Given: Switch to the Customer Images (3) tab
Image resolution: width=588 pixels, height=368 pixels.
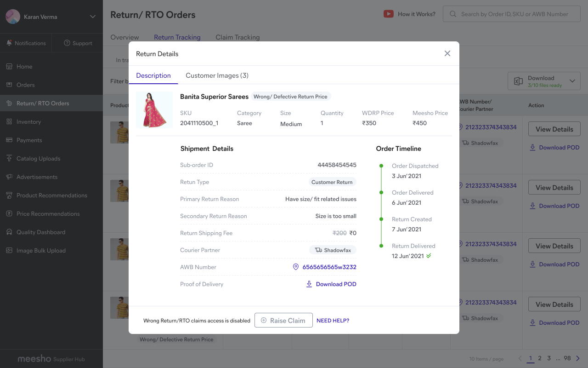Looking at the screenshot, I should pos(217,75).
